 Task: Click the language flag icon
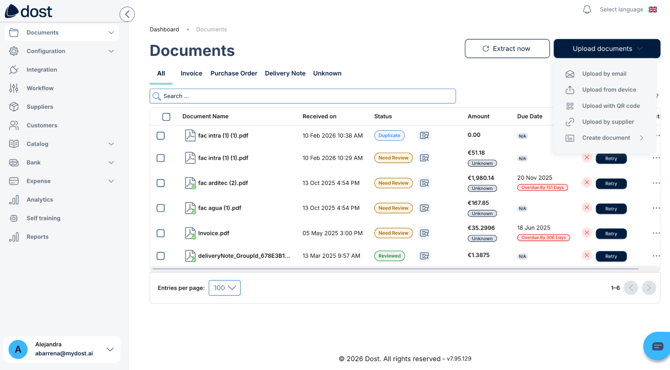pos(653,9)
